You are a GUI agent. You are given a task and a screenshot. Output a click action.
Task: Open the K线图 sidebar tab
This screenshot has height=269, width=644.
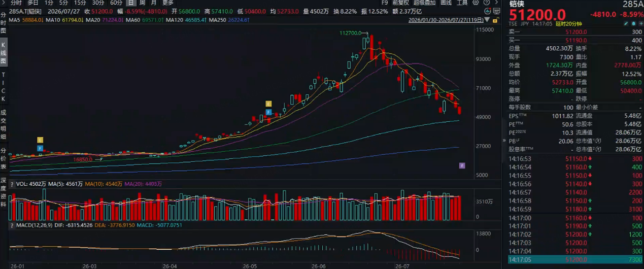pyautogui.click(x=4, y=52)
